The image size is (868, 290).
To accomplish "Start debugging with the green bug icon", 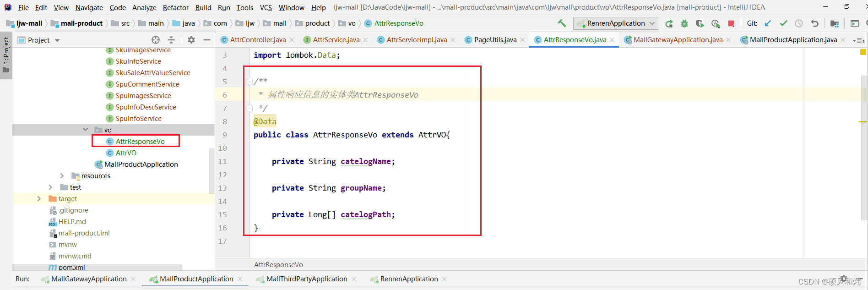I will tap(684, 23).
